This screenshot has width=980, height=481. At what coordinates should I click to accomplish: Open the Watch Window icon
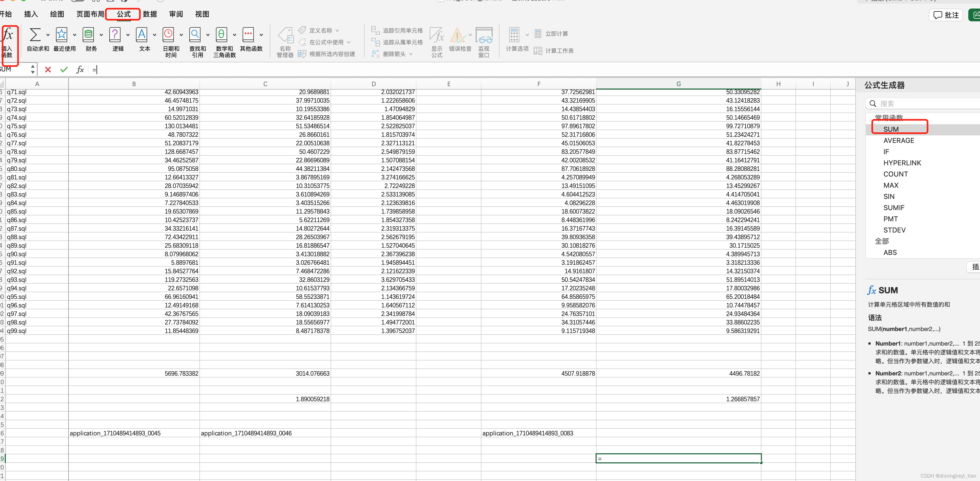pos(484,35)
